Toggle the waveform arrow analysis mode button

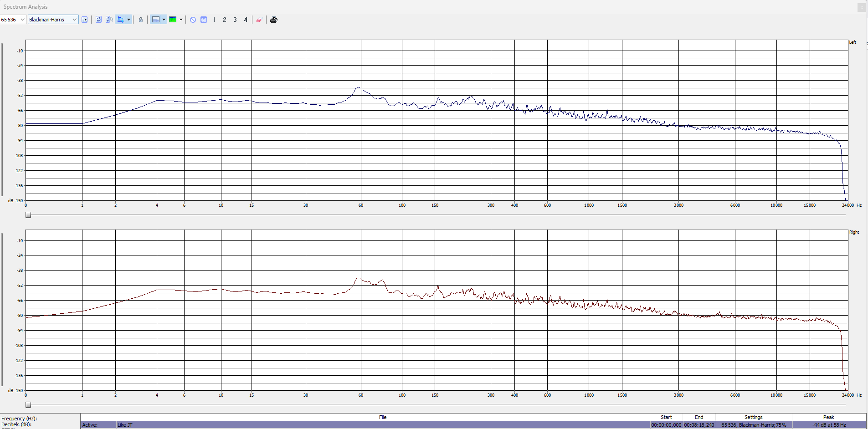(120, 20)
